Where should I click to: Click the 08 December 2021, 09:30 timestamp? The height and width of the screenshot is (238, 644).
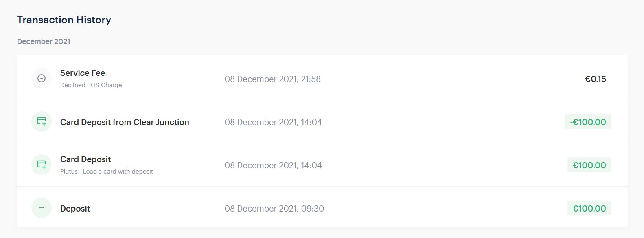(x=274, y=209)
